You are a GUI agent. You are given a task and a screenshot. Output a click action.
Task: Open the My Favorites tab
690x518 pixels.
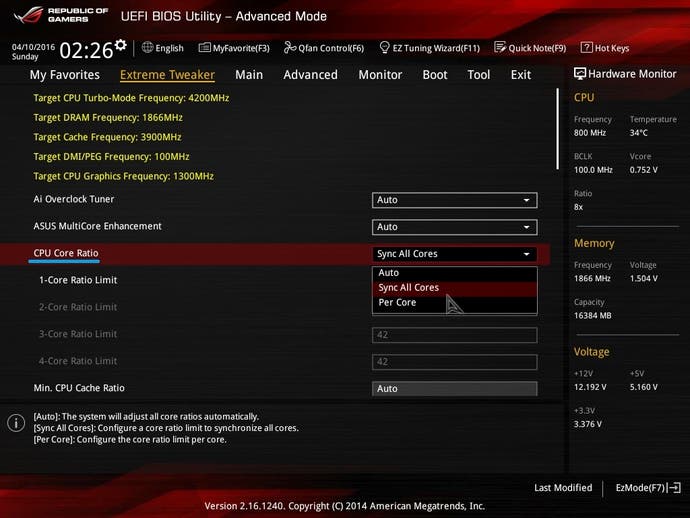pos(65,75)
